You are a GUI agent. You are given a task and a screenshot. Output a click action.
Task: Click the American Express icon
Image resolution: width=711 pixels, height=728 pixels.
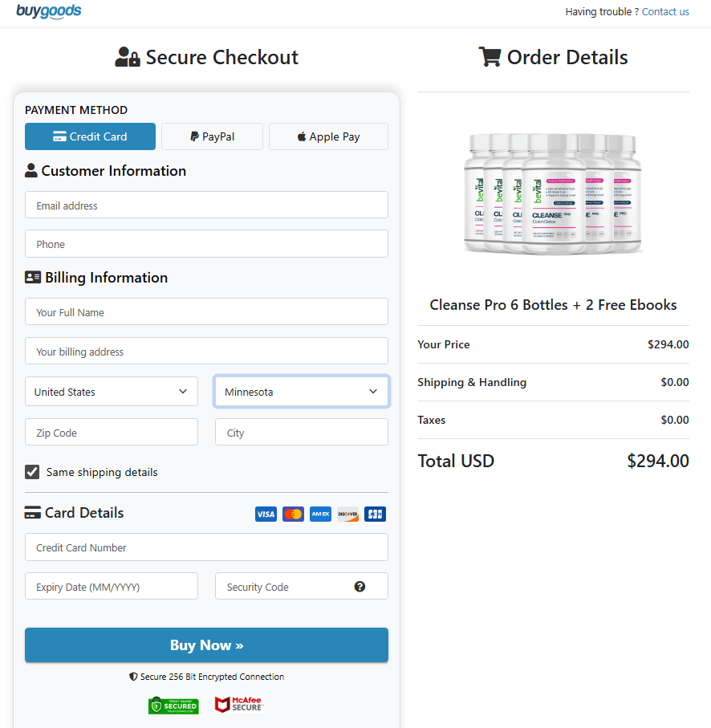point(320,514)
